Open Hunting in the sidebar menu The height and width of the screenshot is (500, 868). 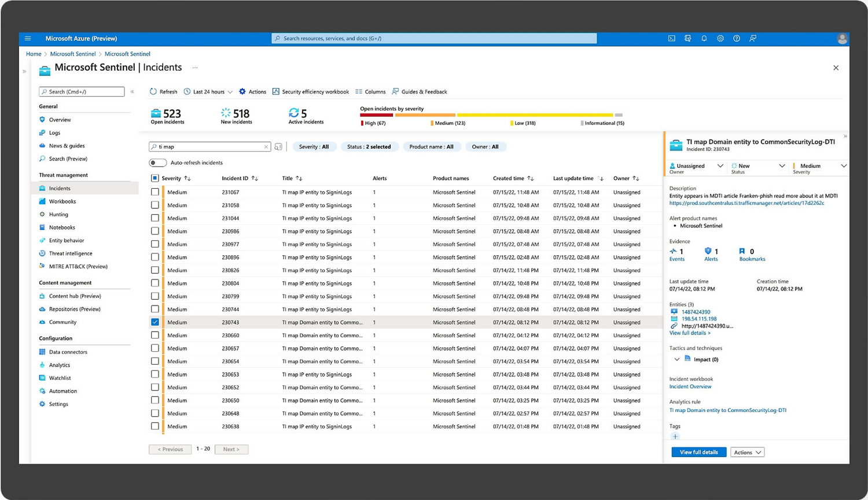click(58, 214)
